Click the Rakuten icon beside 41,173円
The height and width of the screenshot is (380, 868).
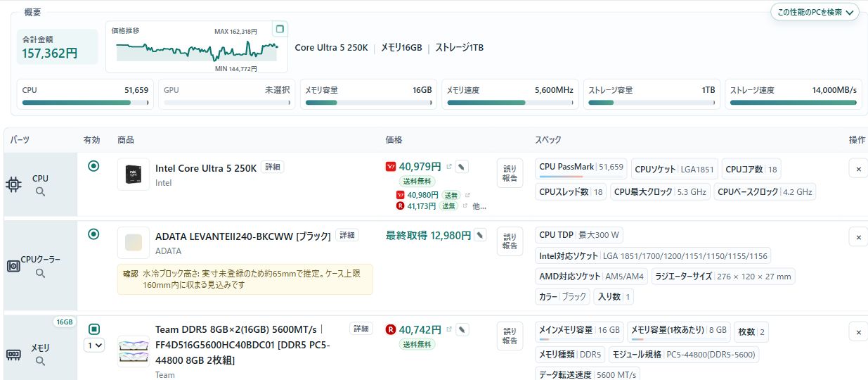coord(401,206)
